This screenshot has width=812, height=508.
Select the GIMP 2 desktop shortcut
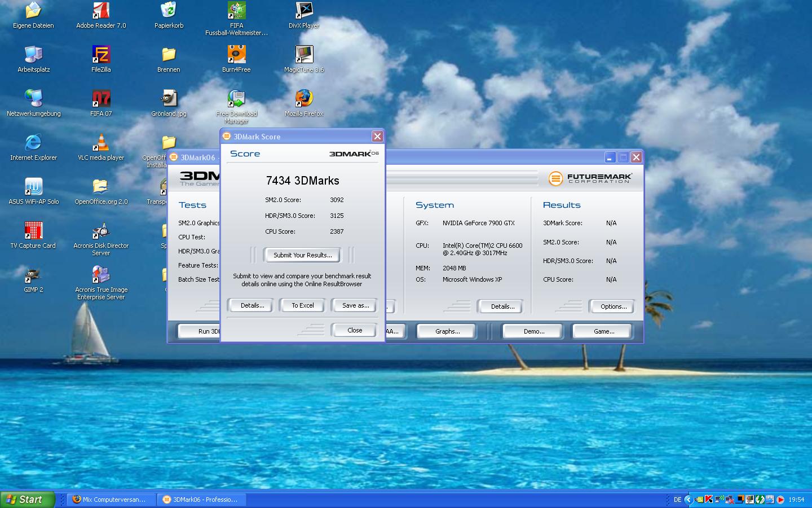[x=33, y=280]
